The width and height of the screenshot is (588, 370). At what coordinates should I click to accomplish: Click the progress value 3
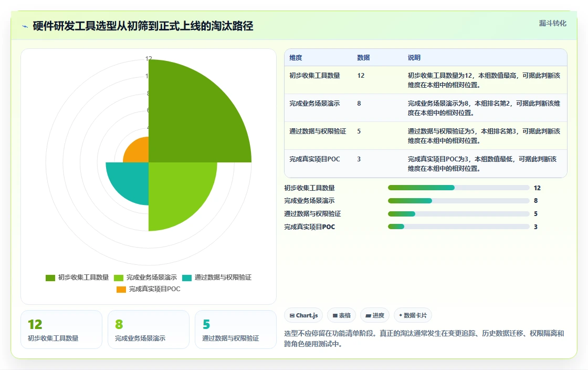[535, 227]
